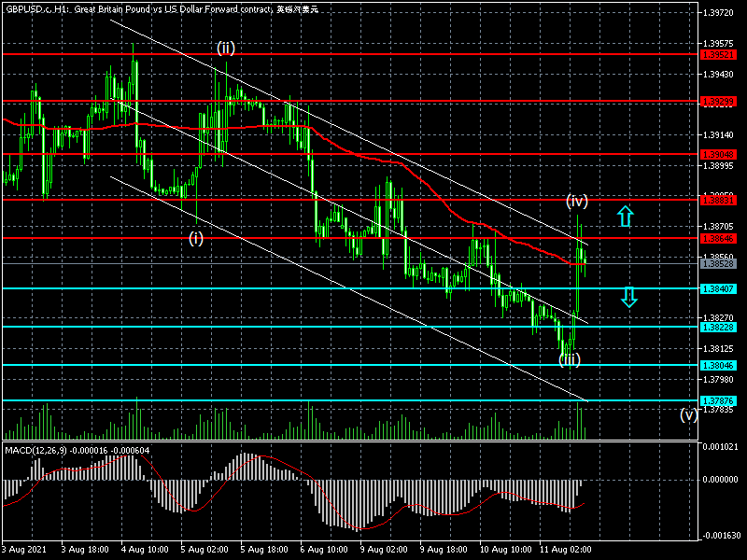This screenshot has height=560, width=747.
Task: Click the 1.39140 price scale value
Action: click(718, 135)
